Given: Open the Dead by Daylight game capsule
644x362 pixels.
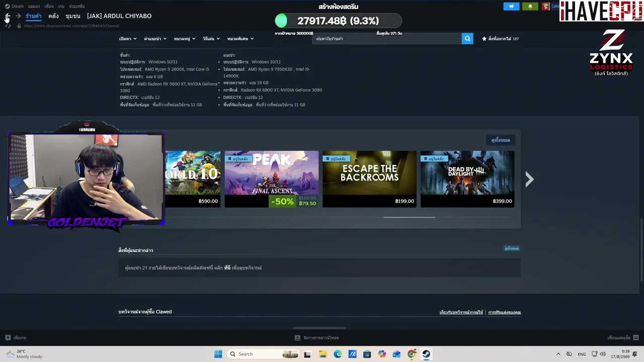Looking at the screenshot, I should point(467,179).
